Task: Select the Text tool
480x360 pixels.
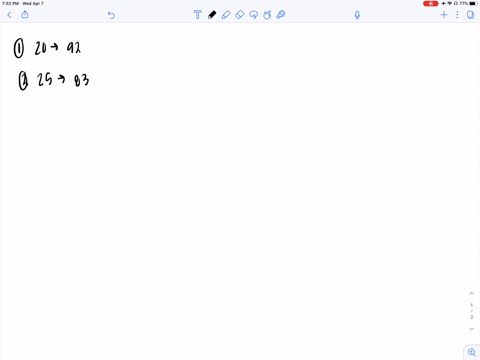Action: tap(198, 15)
